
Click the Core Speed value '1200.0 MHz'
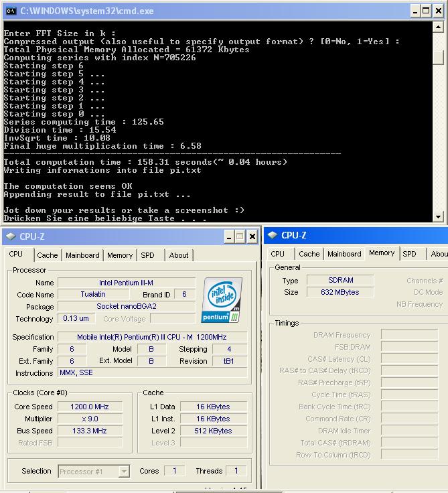click(x=90, y=407)
